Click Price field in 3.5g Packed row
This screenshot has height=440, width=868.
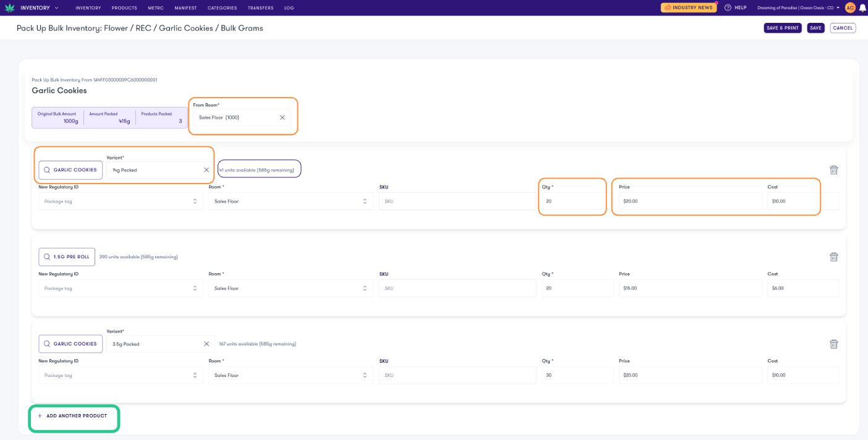(690, 375)
